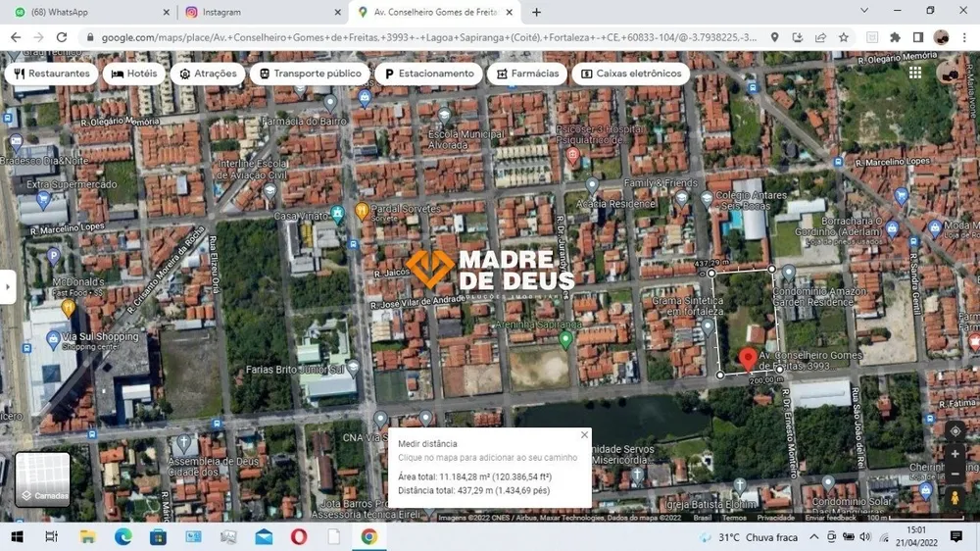Select the Av. Conselheiro Gomes de Freitas tab
Screen dimensions: 980x551
pos(434,12)
